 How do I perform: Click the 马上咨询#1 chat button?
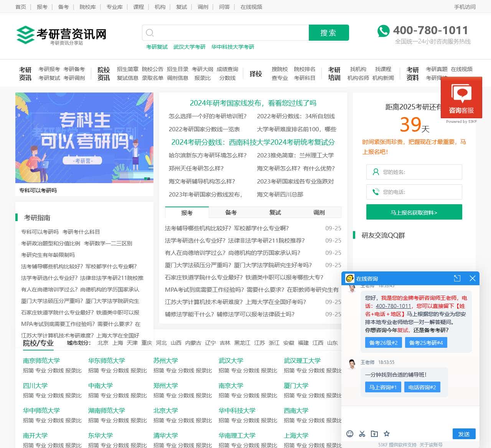pyautogui.click(x=383, y=387)
